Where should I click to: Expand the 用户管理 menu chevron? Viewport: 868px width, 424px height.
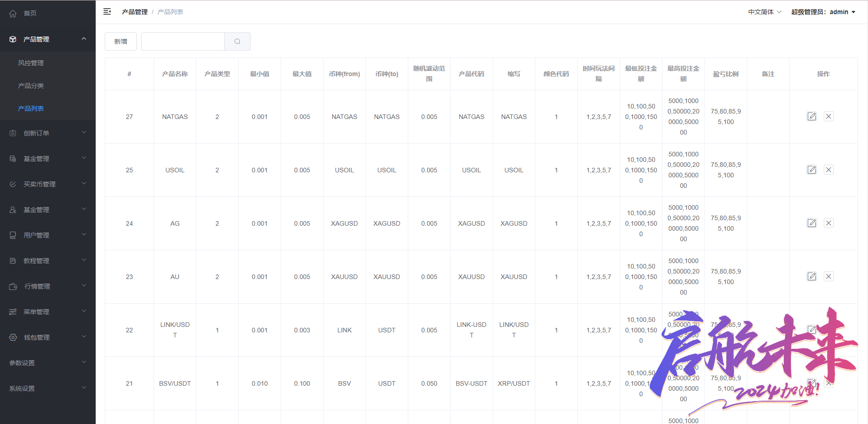click(x=84, y=235)
